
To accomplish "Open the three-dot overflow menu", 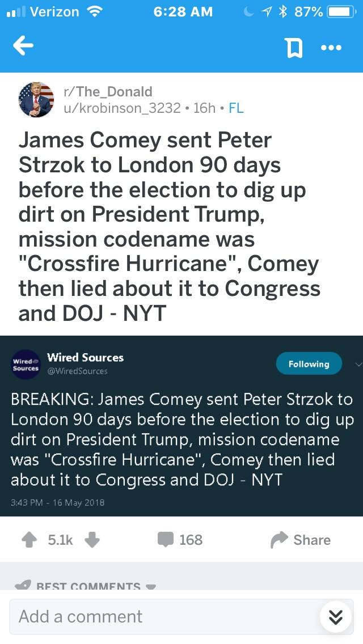I will pos(331,48).
